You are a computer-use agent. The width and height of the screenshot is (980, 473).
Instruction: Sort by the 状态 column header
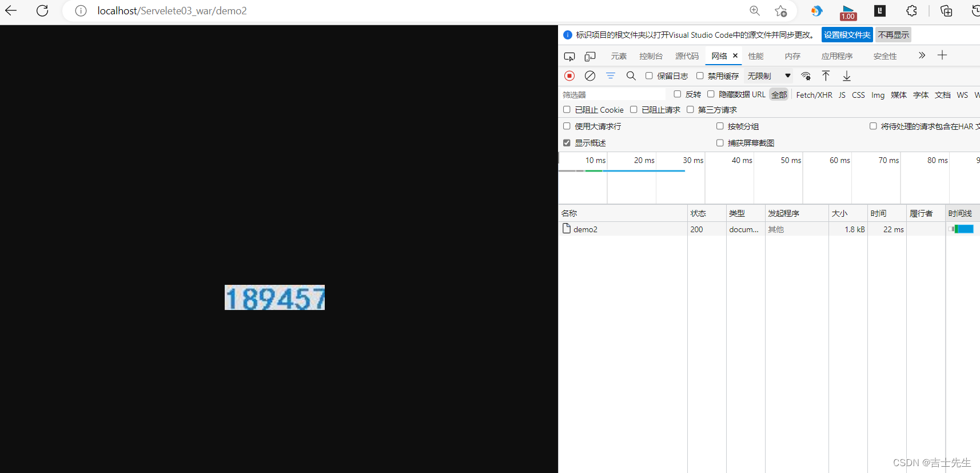tap(707, 213)
